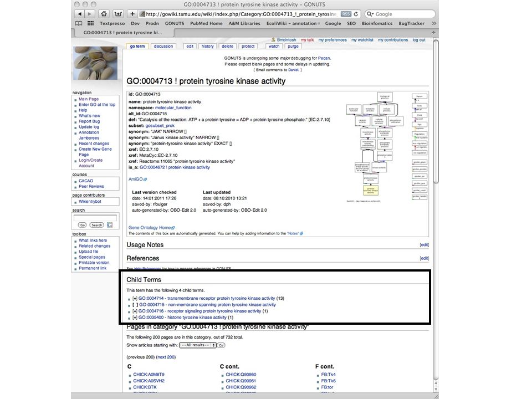Open Recent changes in navigation
The image size is (532, 399).
[x=94, y=144]
